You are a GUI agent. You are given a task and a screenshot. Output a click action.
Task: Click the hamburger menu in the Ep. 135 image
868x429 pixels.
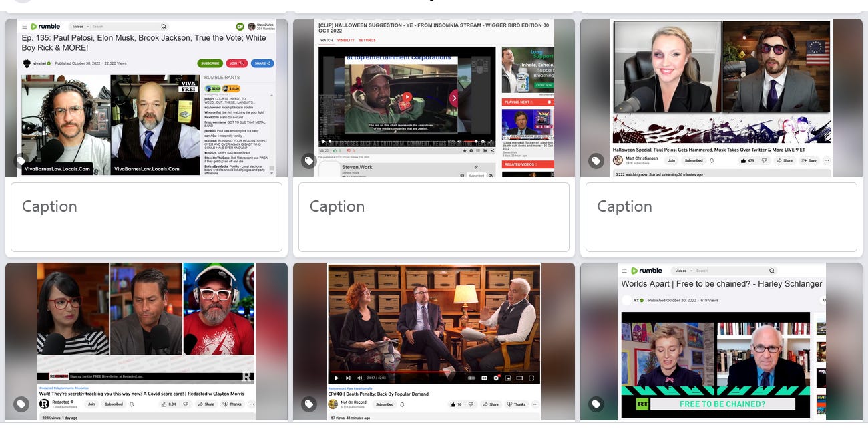25,27
